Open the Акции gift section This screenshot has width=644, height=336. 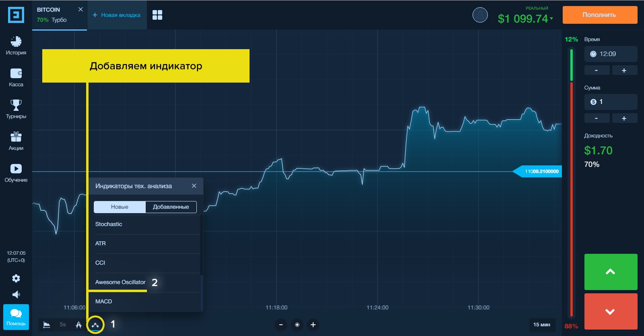pos(16,141)
